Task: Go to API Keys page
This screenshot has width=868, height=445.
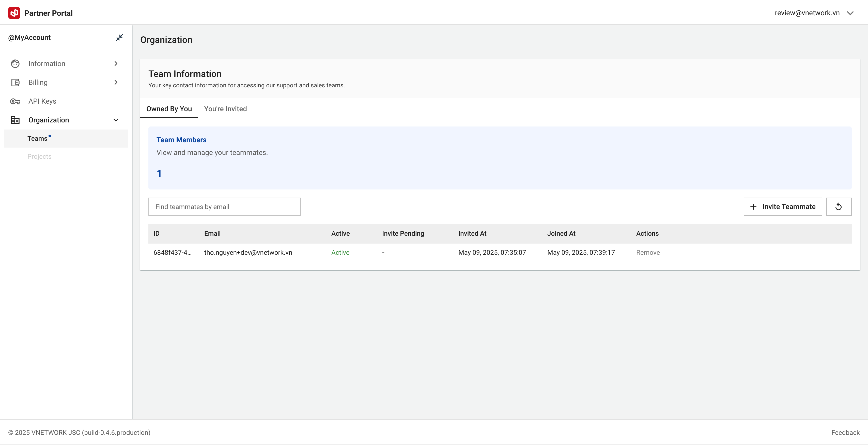Action: [x=66, y=101]
